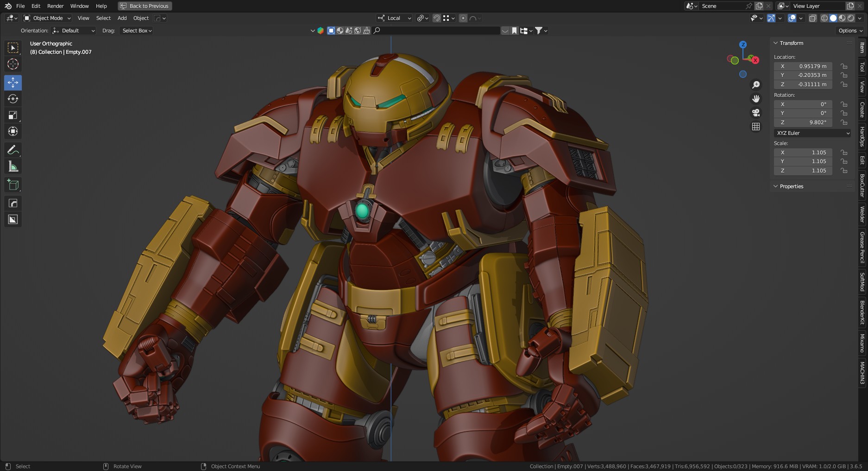The height and width of the screenshot is (471, 868).
Task: Switch to solid shading
Action: [833, 18]
